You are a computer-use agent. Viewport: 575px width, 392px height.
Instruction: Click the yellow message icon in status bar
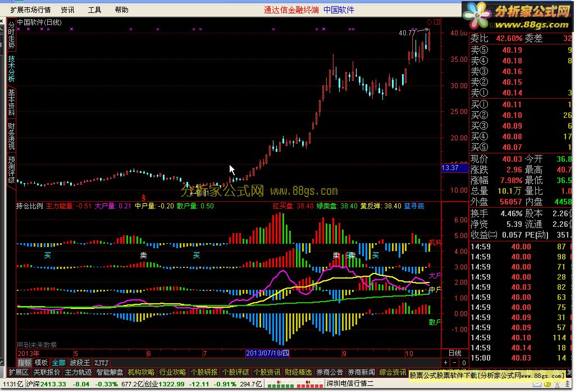[x=547, y=384]
